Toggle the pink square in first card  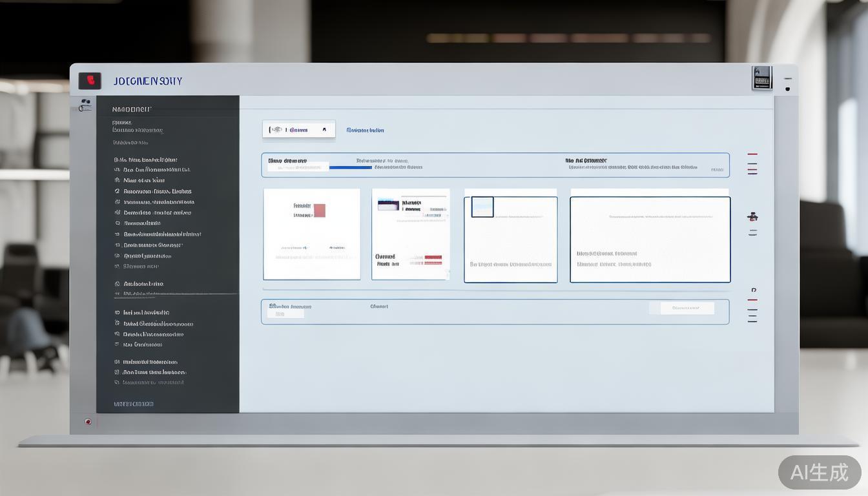point(319,211)
